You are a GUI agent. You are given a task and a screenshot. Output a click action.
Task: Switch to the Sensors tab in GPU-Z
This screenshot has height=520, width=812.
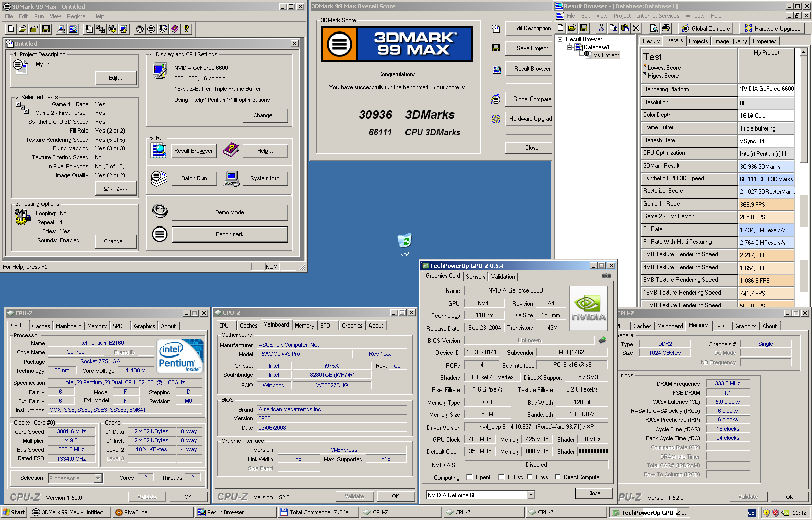pos(476,277)
